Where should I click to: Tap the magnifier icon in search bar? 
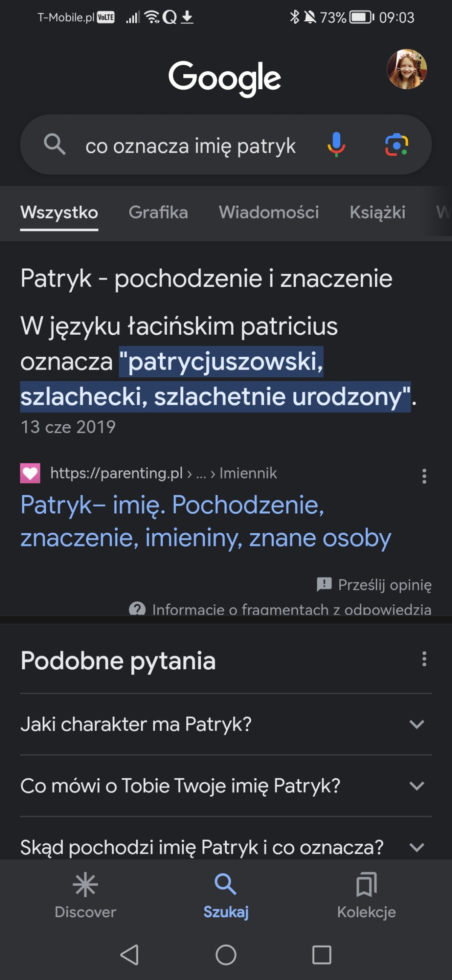(55, 144)
